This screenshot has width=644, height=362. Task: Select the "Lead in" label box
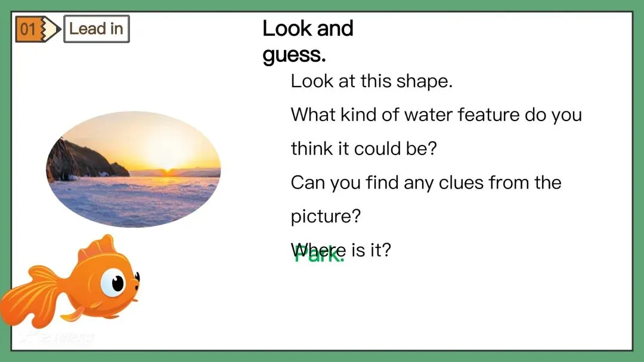[x=96, y=29]
